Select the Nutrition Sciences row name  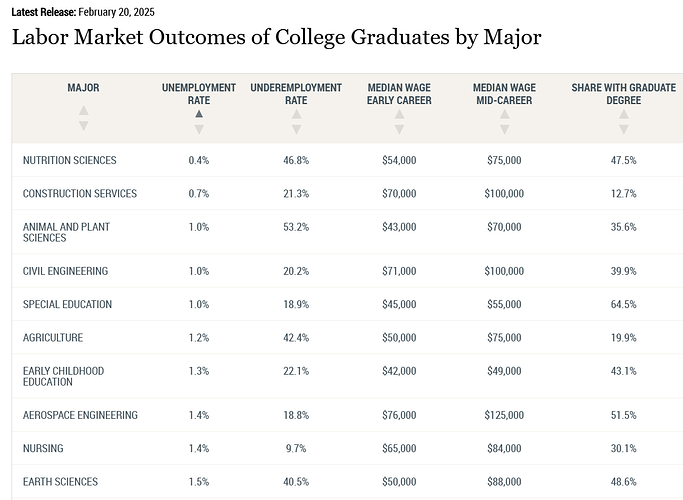coord(70,160)
